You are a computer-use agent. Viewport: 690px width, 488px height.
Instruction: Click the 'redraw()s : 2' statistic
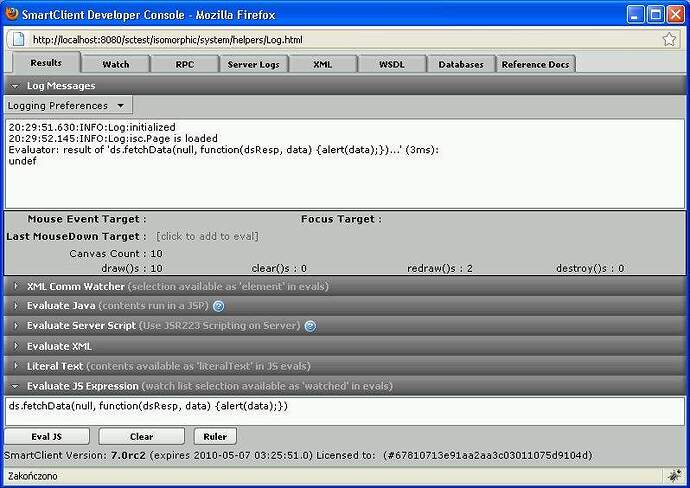point(440,268)
